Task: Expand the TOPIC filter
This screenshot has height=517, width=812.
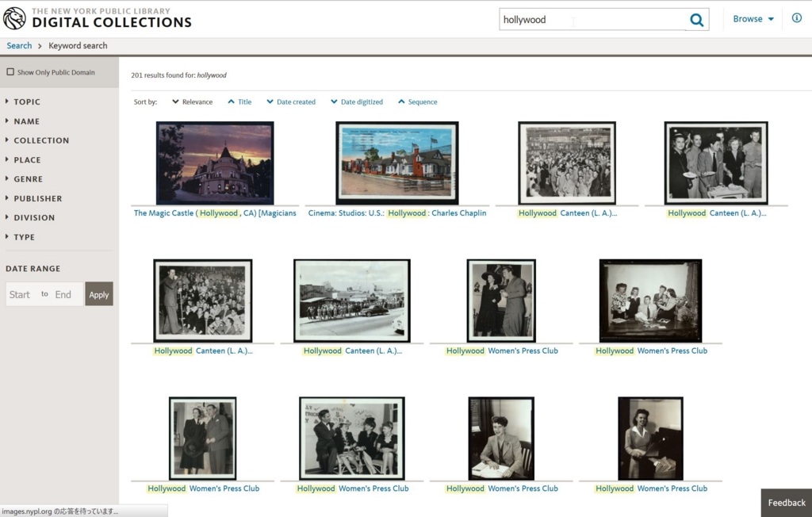Action: (x=26, y=101)
